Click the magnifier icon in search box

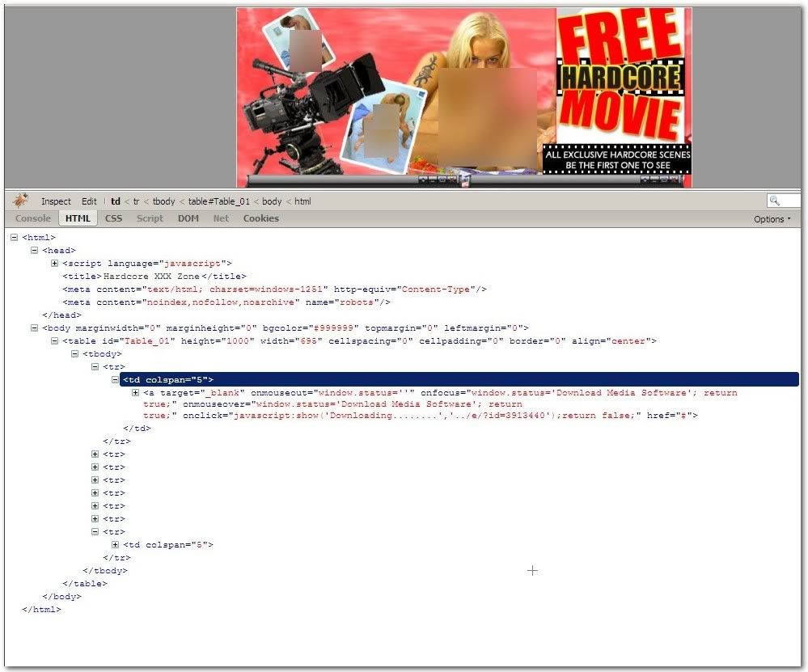pos(775,201)
